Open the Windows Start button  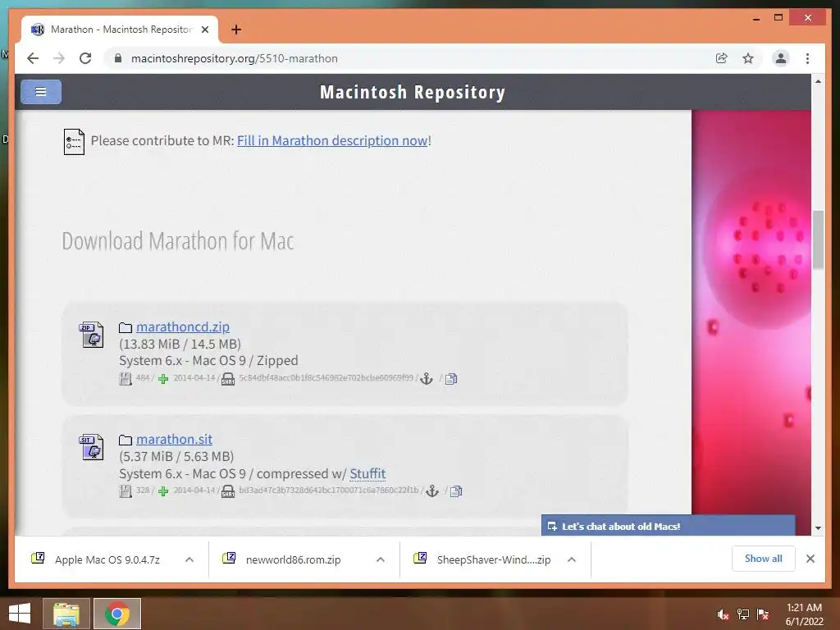20,614
